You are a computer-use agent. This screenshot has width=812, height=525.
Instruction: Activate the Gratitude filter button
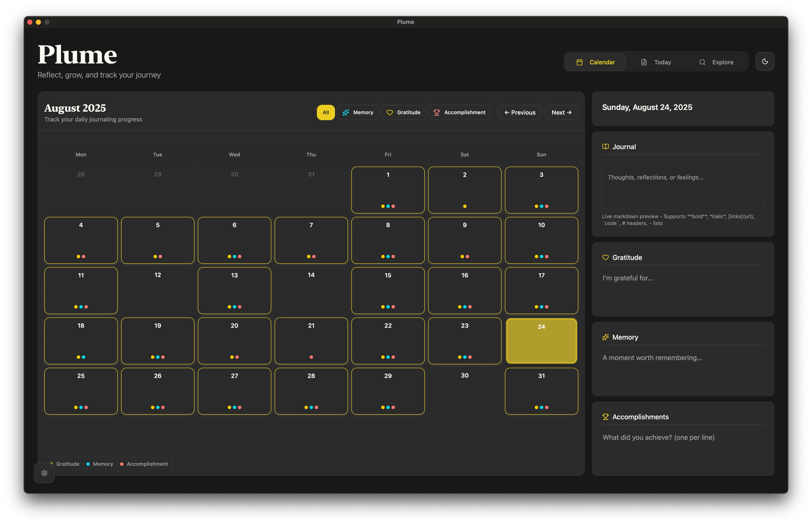pyautogui.click(x=403, y=112)
